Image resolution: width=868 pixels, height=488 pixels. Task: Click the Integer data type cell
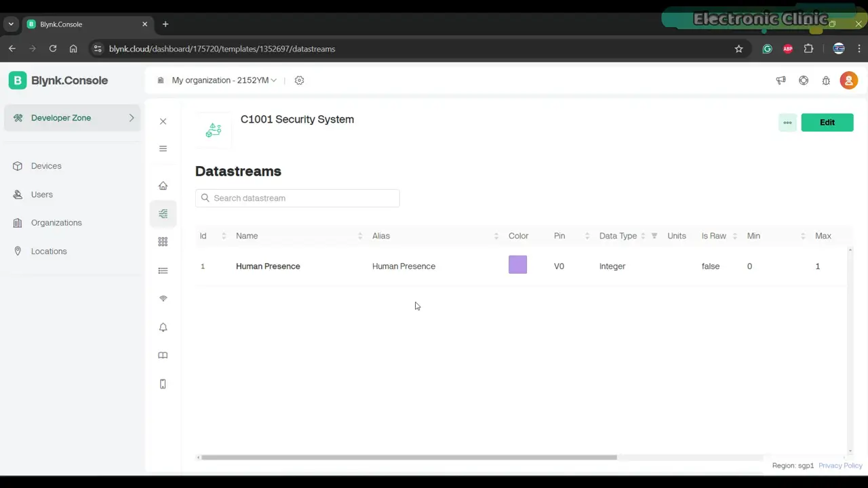(x=612, y=266)
